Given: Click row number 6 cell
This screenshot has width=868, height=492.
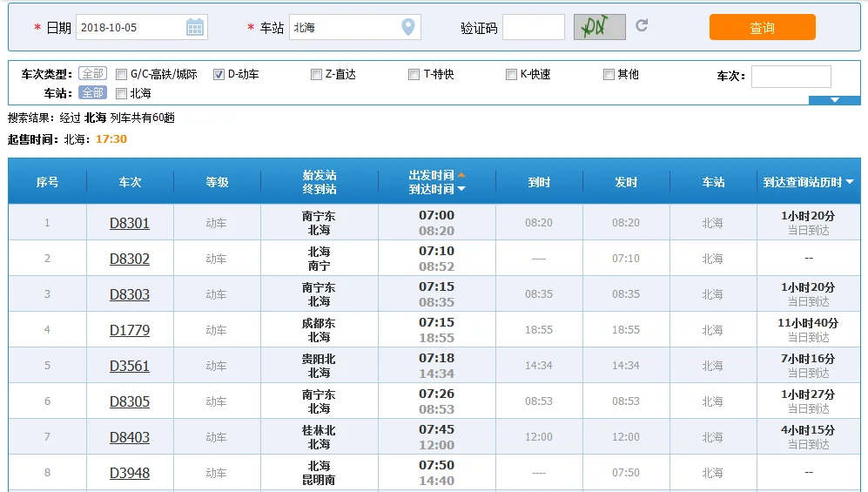Looking at the screenshot, I should click(x=47, y=401).
